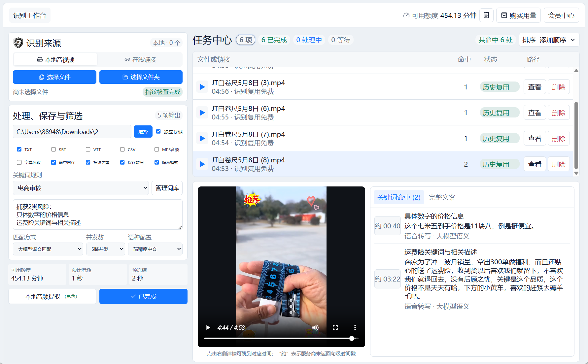Open the 5路并发 concurrency dropdown

pyautogui.click(x=106, y=249)
